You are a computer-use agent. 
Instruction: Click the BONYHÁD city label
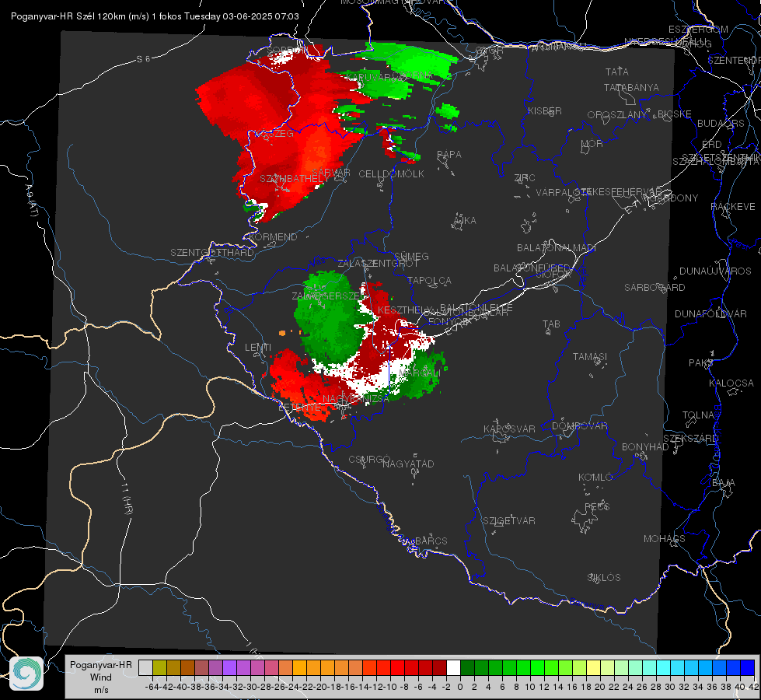tap(645, 447)
